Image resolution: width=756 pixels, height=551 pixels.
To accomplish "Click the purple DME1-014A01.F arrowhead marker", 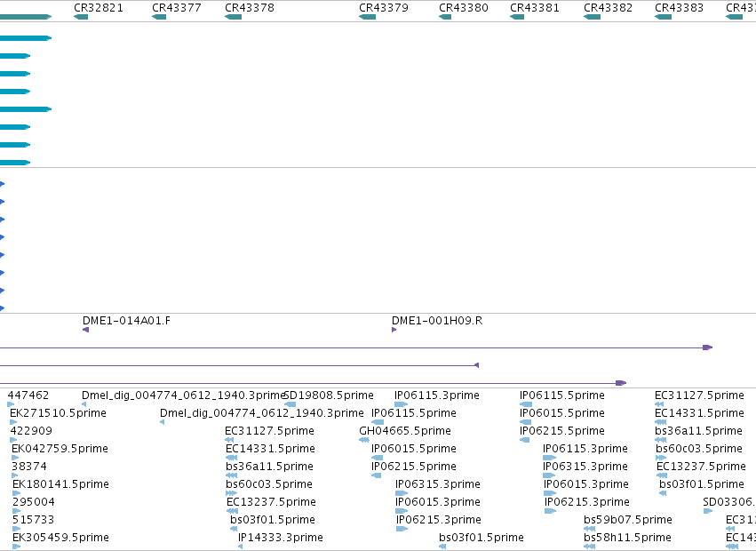I will [x=86, y=330].
